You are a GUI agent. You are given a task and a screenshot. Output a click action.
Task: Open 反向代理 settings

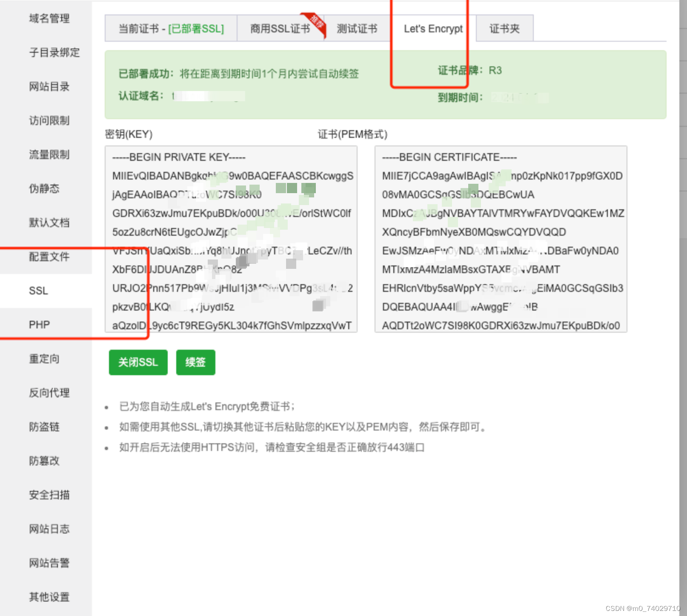(x=49, y=393)
